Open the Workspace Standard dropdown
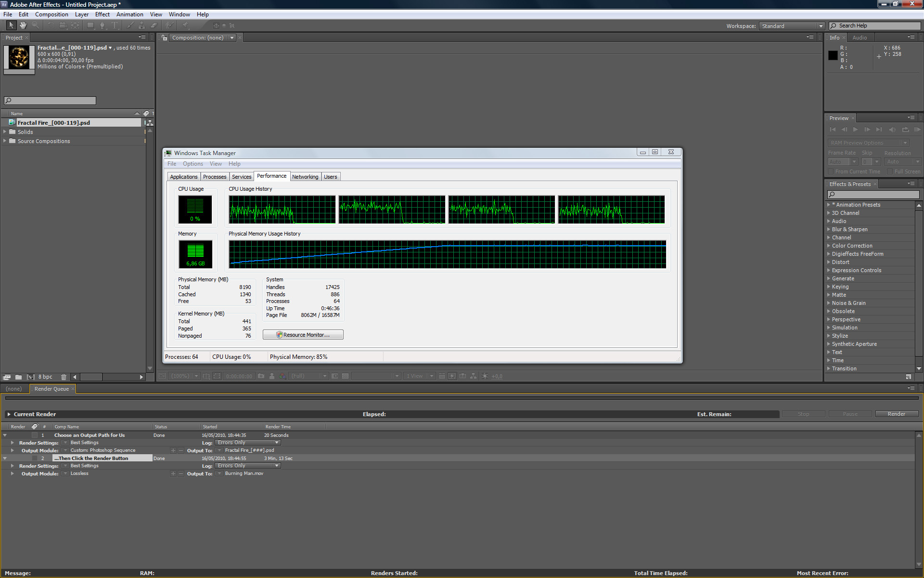924x578 pixels. 791,26
